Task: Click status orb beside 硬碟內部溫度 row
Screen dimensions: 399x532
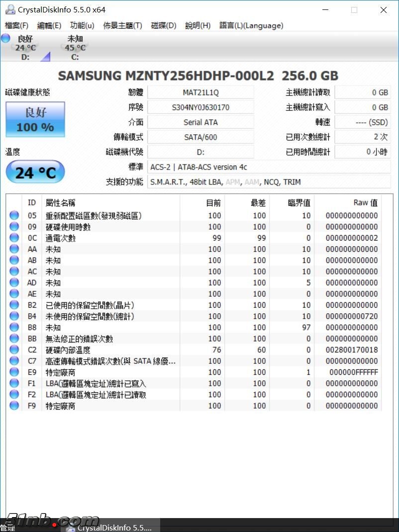Action: tap(14, 350)
